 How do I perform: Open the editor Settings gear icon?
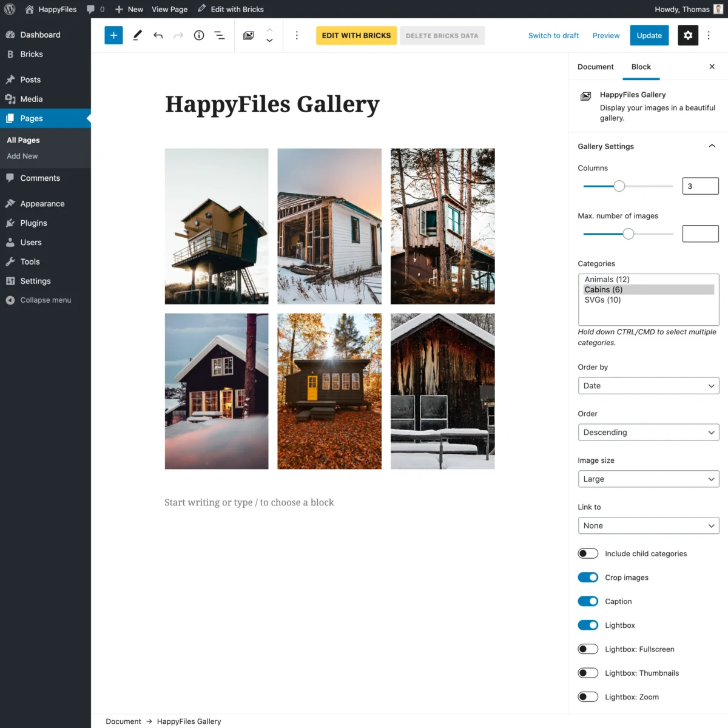688,35
